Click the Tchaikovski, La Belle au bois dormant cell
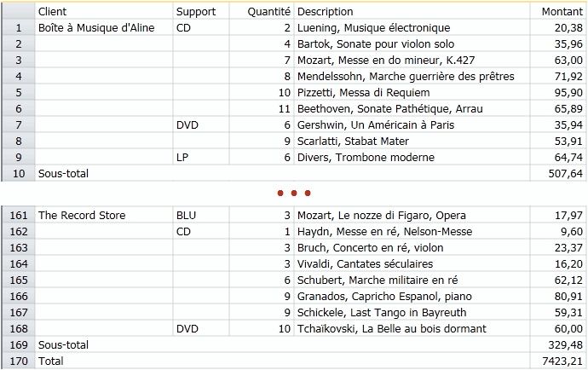 point(391,329)
